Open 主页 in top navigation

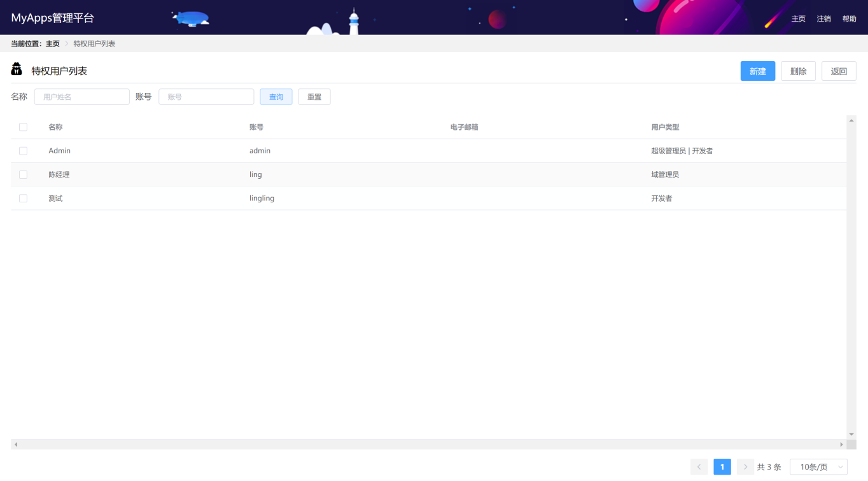click(x=798, y=19)
